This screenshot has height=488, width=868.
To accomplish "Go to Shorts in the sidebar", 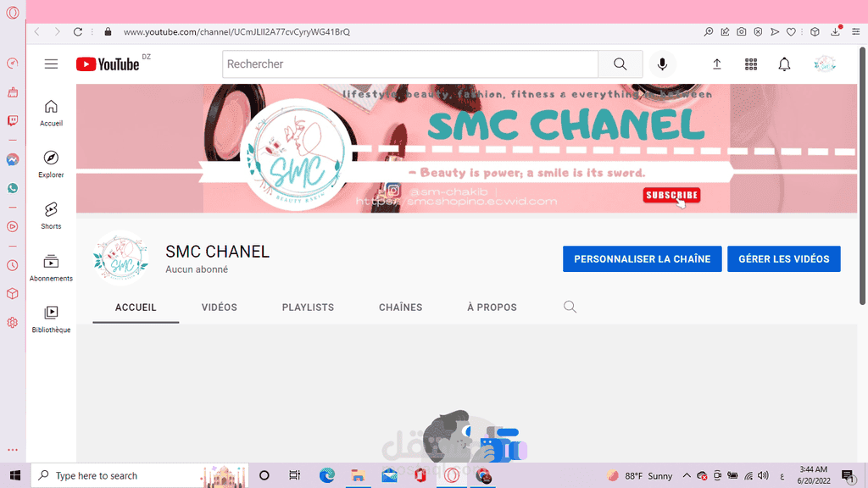I will pyautogui.click(x=51, y=215).
